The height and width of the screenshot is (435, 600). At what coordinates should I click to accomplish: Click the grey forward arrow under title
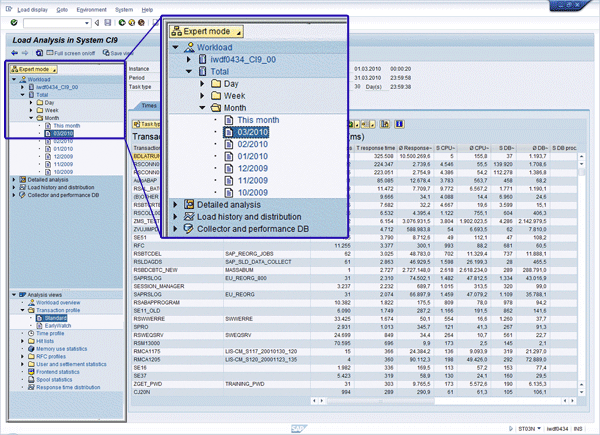(25, 53)
